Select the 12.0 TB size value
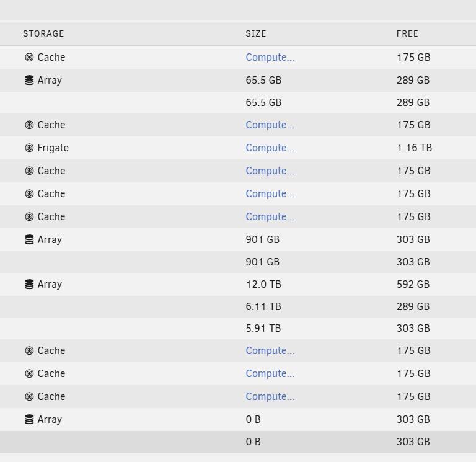The image size is (476, 462). [x=263, y=284]
